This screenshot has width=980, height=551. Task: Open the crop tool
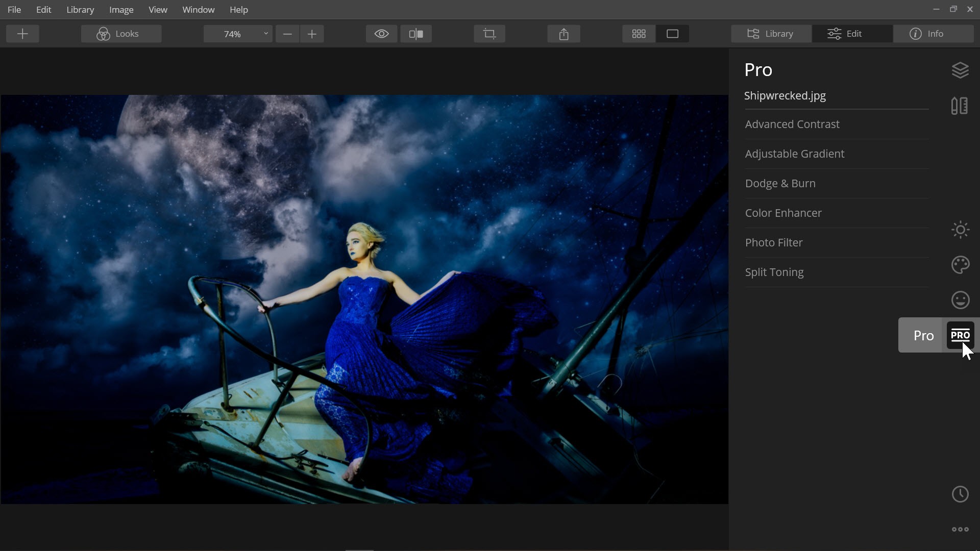click(489, 34)
